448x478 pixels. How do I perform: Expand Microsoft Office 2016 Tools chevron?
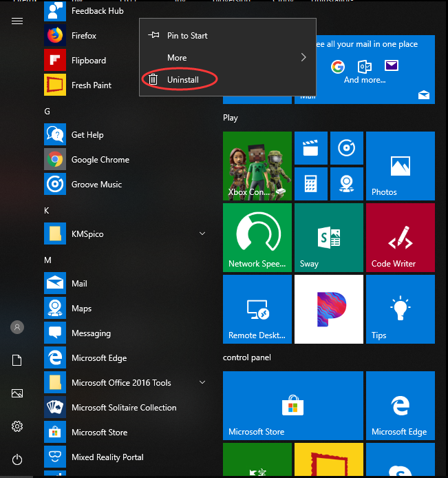202,382
